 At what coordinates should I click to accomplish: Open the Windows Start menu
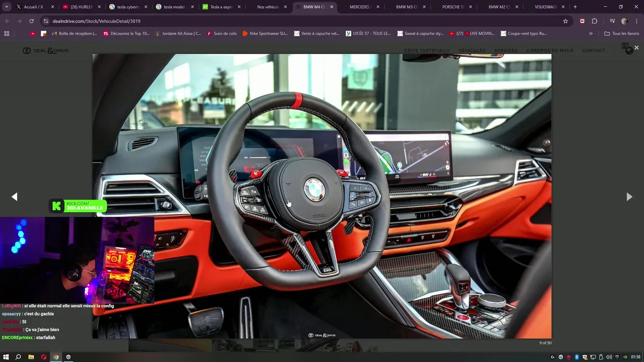pos(6,357)
